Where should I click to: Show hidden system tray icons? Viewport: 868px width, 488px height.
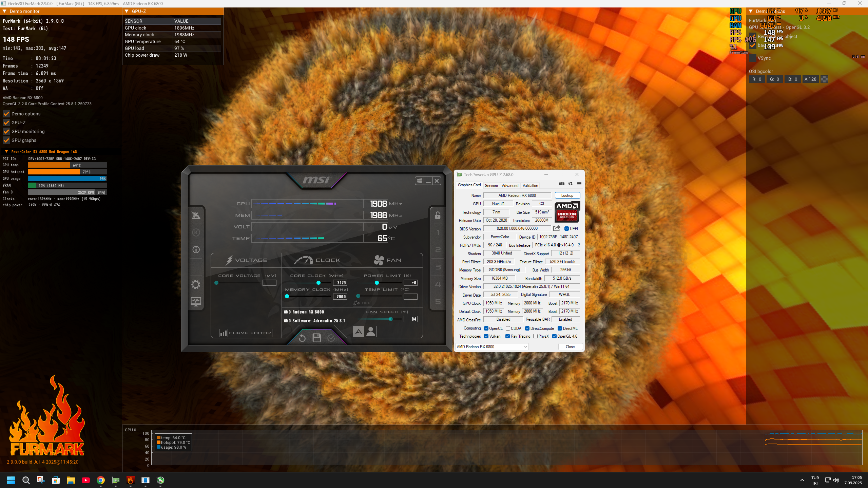[x=802, y=480]
